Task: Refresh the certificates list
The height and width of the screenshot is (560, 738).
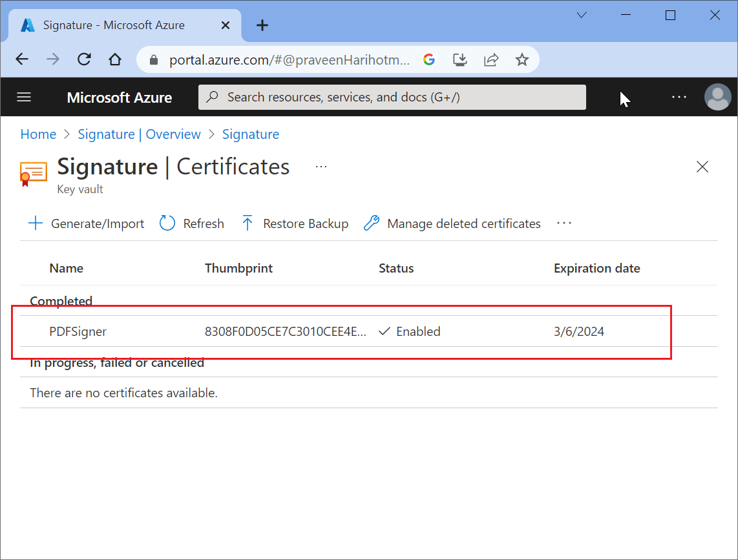Action: pyautogui.click(x=191, y=223)
